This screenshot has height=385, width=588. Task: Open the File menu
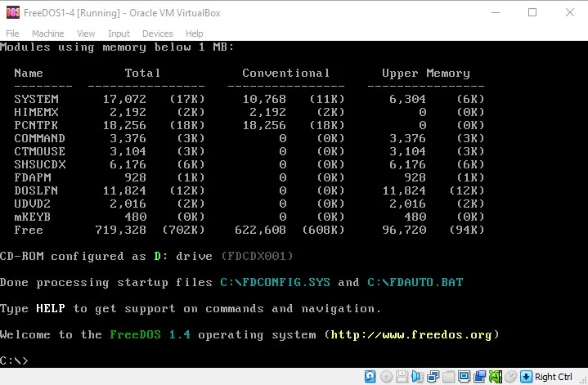point(12,34)
